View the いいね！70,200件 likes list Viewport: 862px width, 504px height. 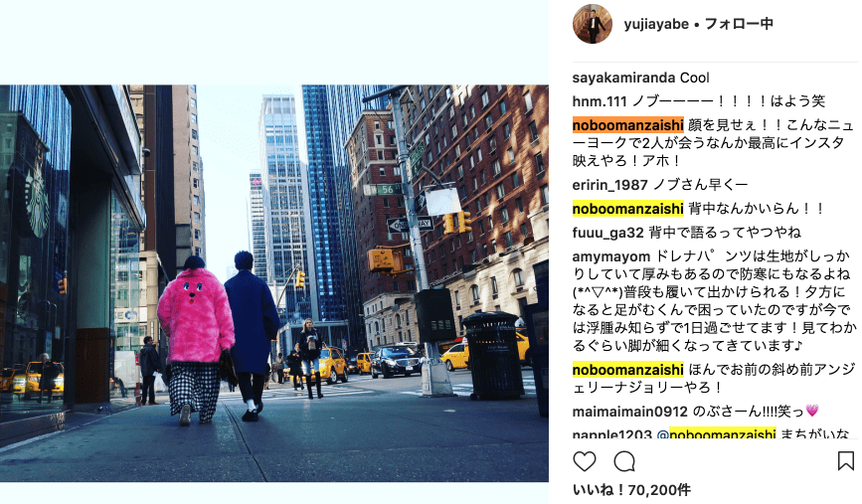[631, 490]
